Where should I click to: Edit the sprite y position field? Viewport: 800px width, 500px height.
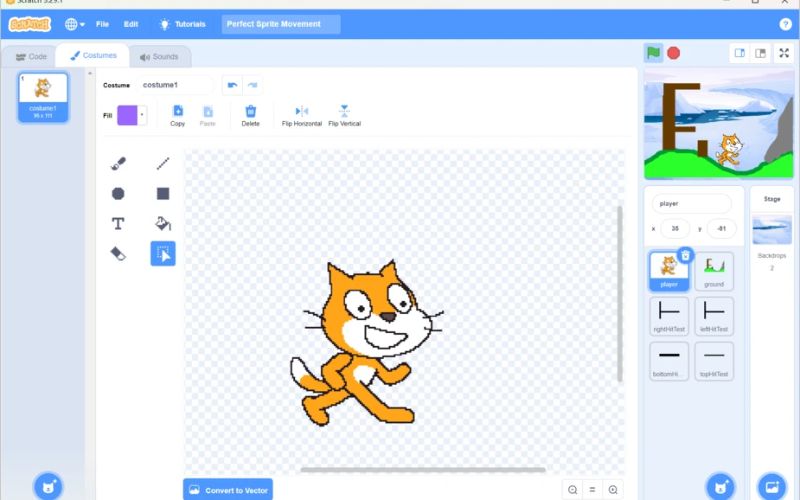click(721, 229)
